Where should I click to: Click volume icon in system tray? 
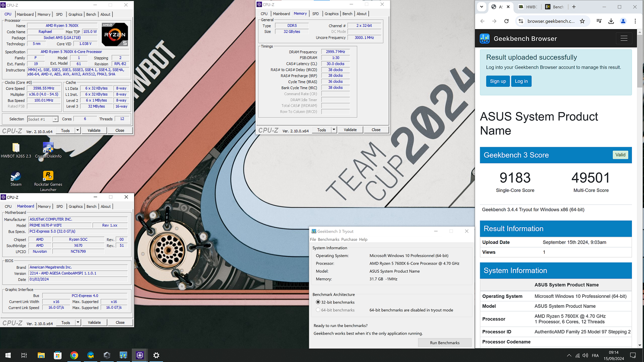[585, 355]
